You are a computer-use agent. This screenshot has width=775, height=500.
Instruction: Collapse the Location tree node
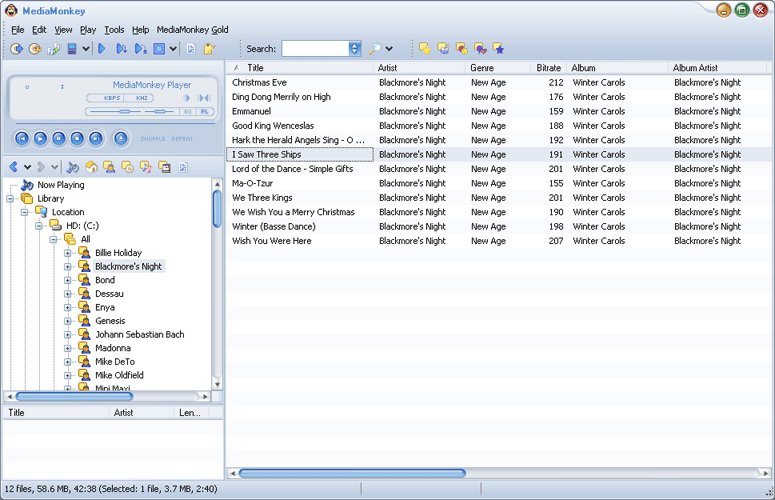coord(24,212)
